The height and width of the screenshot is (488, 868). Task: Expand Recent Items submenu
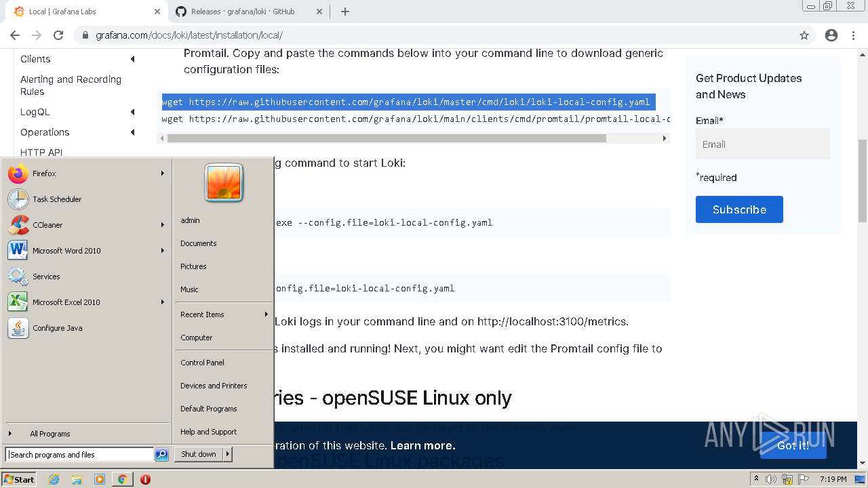click(x=267, y=314)
